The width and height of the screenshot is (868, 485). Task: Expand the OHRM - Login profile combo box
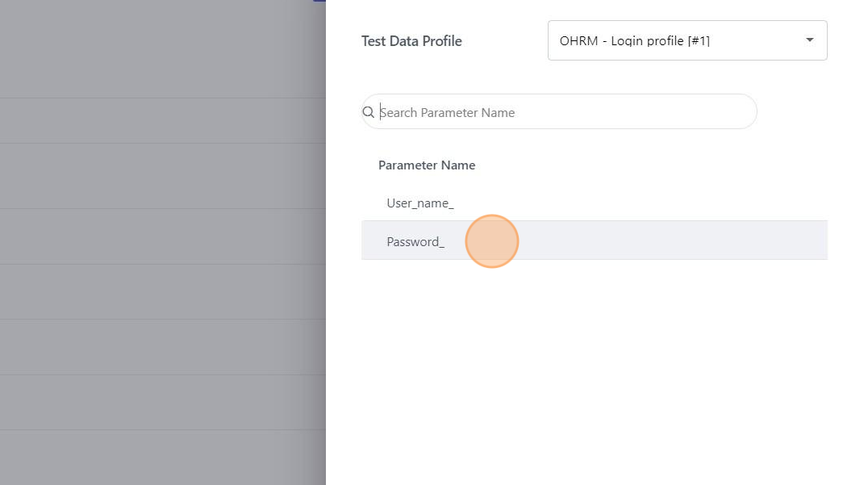click(686, 40)
